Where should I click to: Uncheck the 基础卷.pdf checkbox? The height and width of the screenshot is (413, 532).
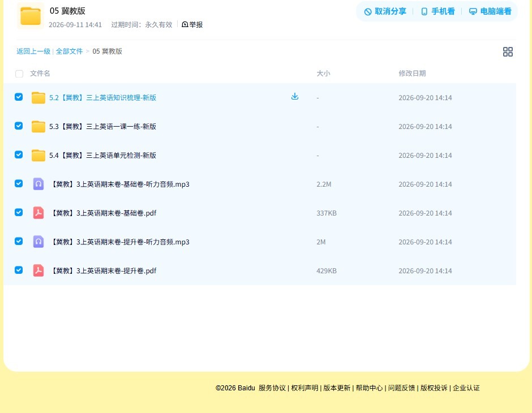point(19,212)
